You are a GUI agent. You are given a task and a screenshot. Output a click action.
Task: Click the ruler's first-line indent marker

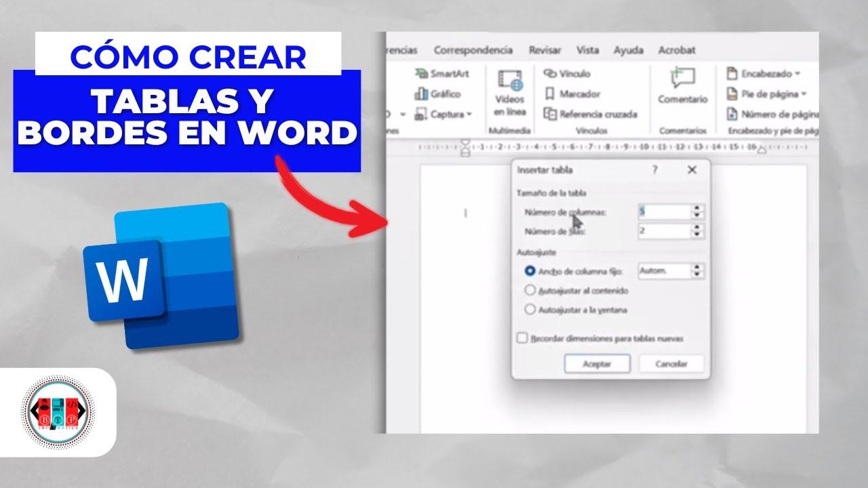465,142
